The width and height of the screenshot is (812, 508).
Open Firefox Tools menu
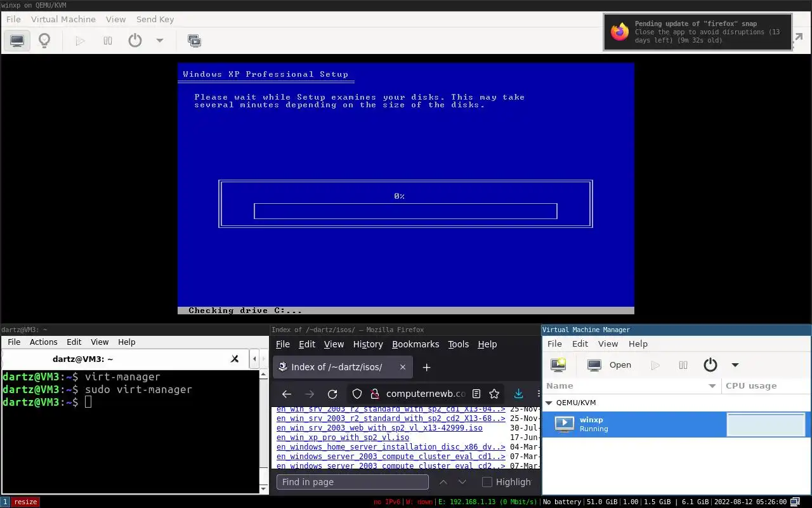(458, 344)
